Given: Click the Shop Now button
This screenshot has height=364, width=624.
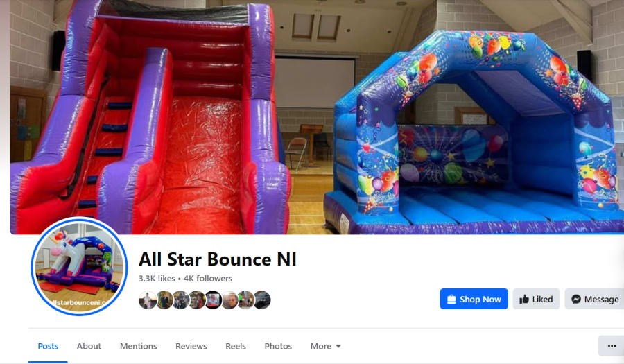Looking at the screenshot, I should tap(474, 299).
